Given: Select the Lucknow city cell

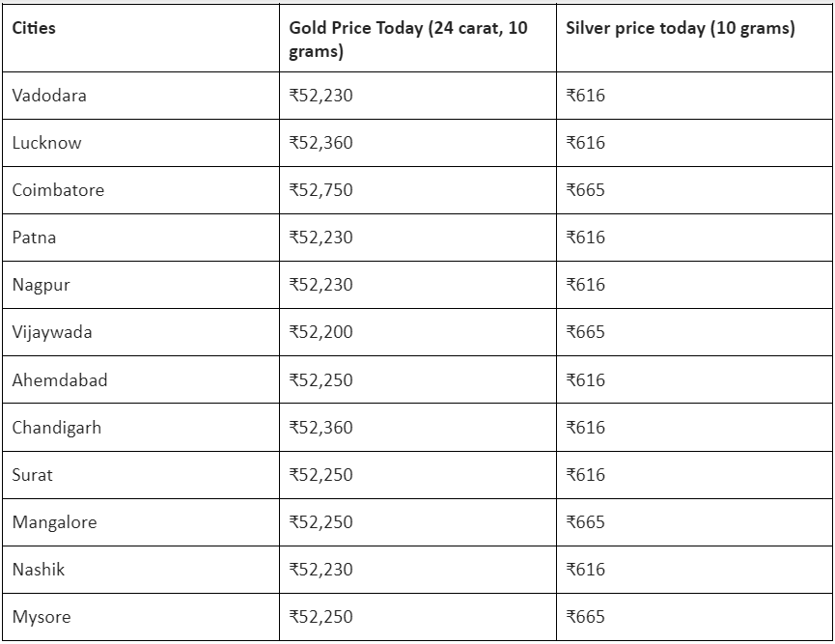Looking at the screenshot, I should 46,143.
